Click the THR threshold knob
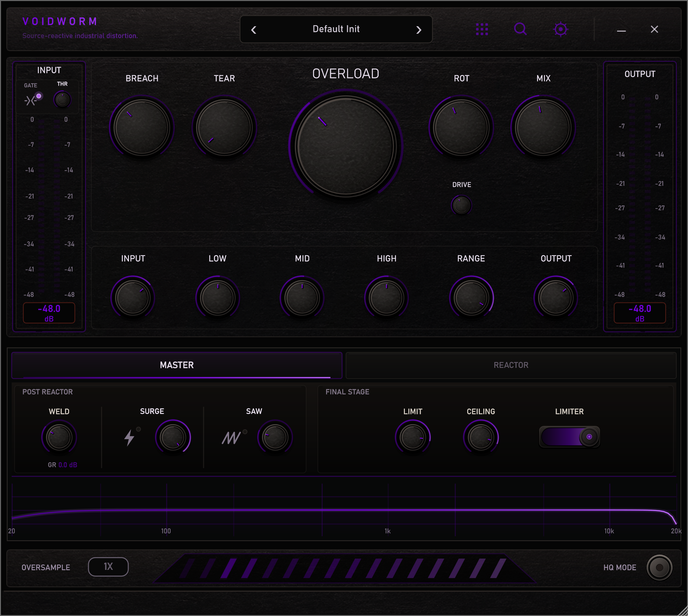The height and width of the screenshot is (616, 688). (x=62, y=100)
